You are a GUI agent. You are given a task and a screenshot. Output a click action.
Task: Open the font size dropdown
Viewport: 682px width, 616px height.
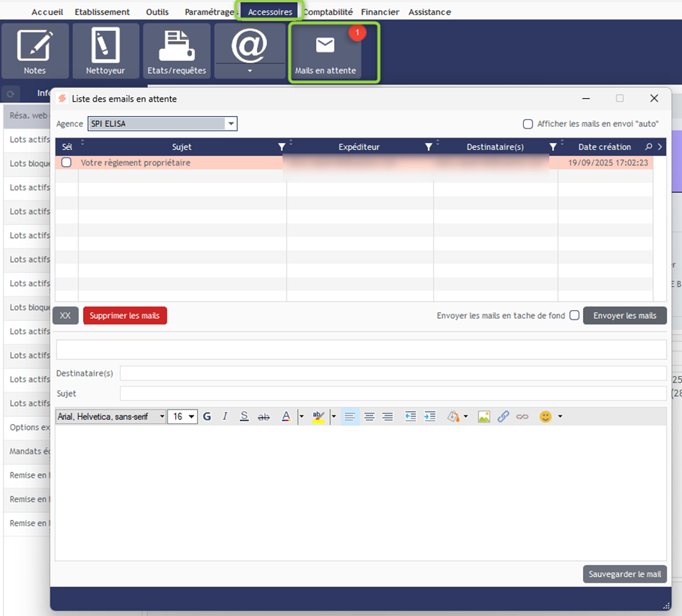pyautogui.click(x=191, y=417)
